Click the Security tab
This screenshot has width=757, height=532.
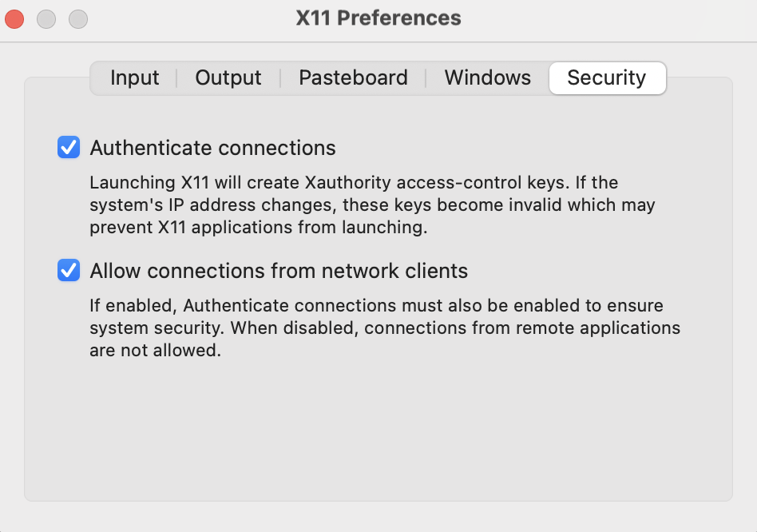(606, 78)
